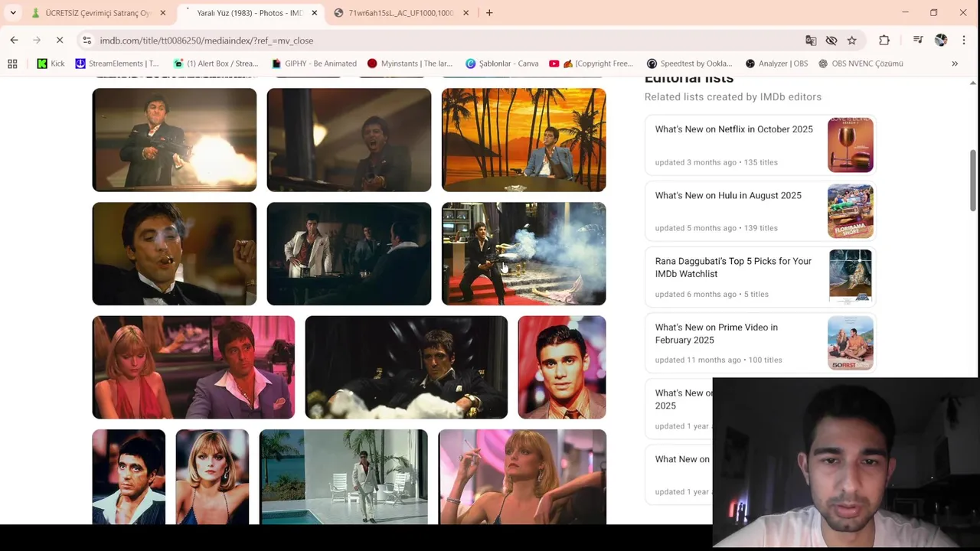
Task: Open the Speedtest by Ookla bookmark
Action: tap(689, 64)
